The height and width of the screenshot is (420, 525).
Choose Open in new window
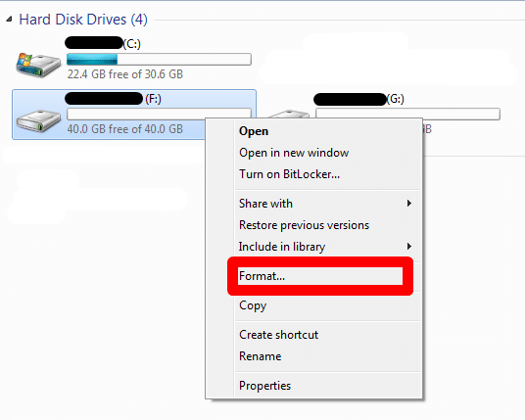click(294, 153)
